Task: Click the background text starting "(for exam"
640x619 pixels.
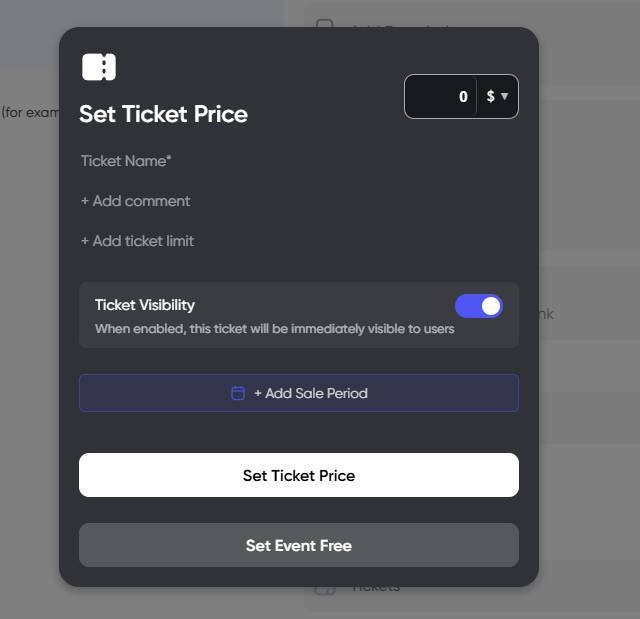Action: (x=30, y=112)
